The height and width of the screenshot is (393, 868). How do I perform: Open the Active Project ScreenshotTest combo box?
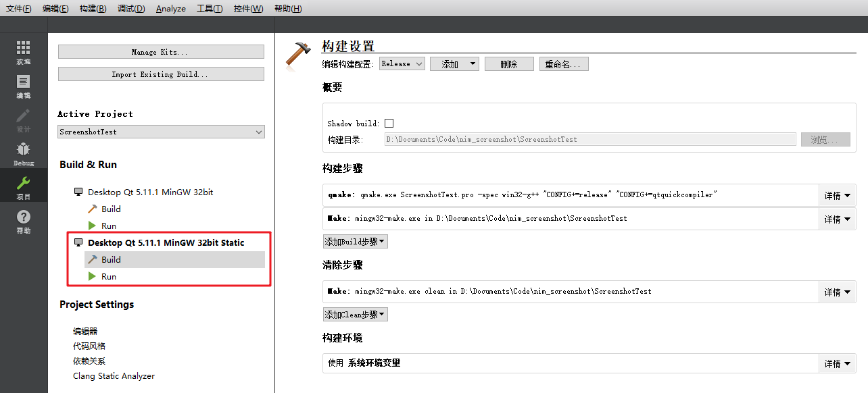coord(161,132)
